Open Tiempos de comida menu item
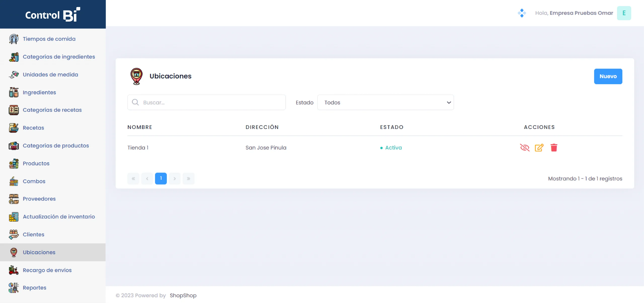Viewport: 644px width, 303px height. [53, 39]
